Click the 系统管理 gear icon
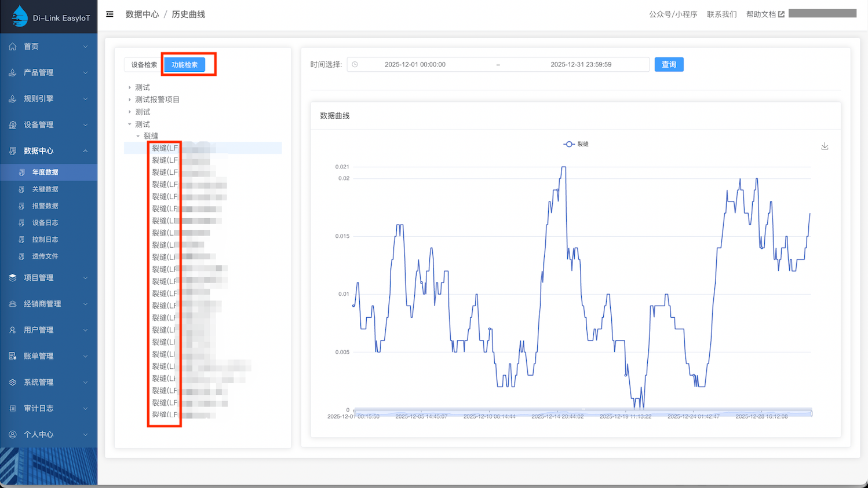The width and height of the screenshot is (868, 488). 13,382
